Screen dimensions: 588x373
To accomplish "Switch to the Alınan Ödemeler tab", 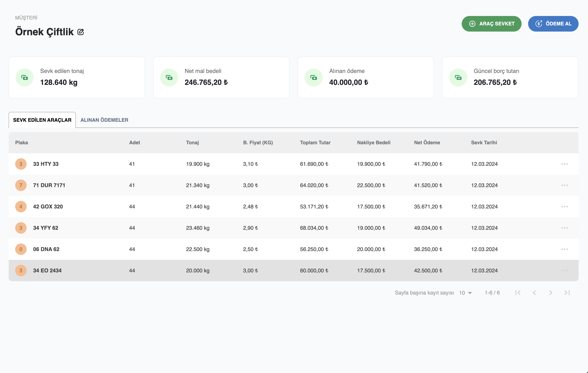I will [x=104, y=120].
